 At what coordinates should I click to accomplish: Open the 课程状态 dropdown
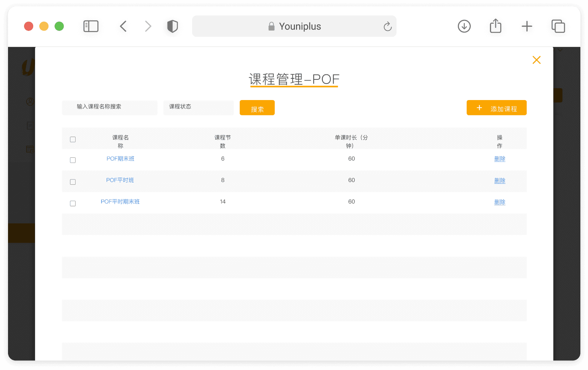coord(198,107)
